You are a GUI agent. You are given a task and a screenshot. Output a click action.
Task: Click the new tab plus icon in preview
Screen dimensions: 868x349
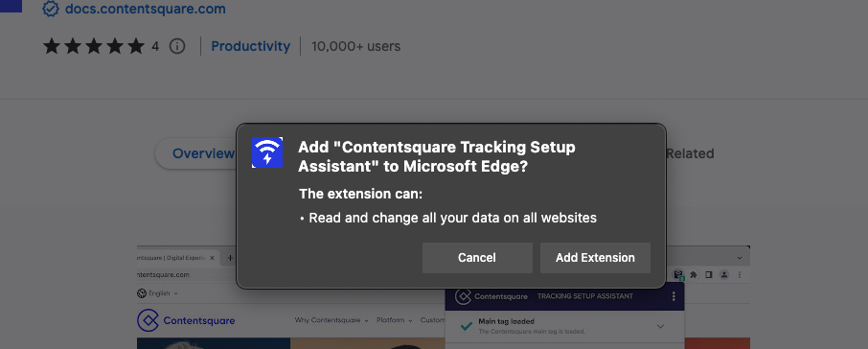tap(230, 258)
